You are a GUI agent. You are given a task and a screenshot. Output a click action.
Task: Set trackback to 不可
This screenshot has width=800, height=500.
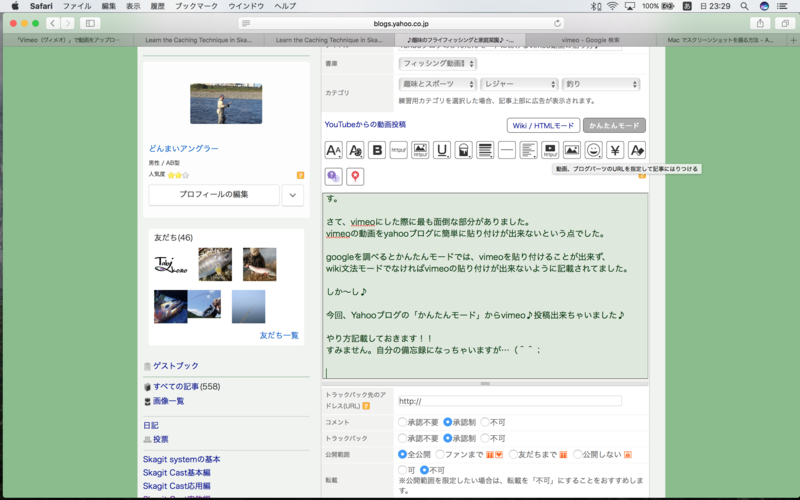[485, 438]
